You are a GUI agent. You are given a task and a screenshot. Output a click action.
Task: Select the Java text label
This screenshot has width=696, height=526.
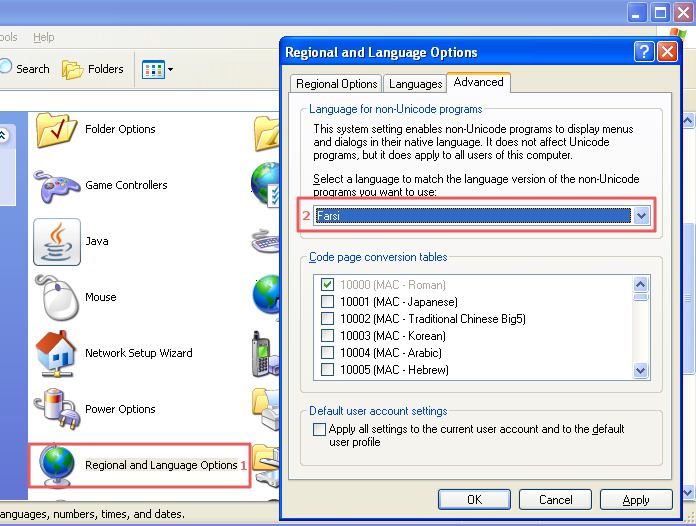(x=97, y=241)
